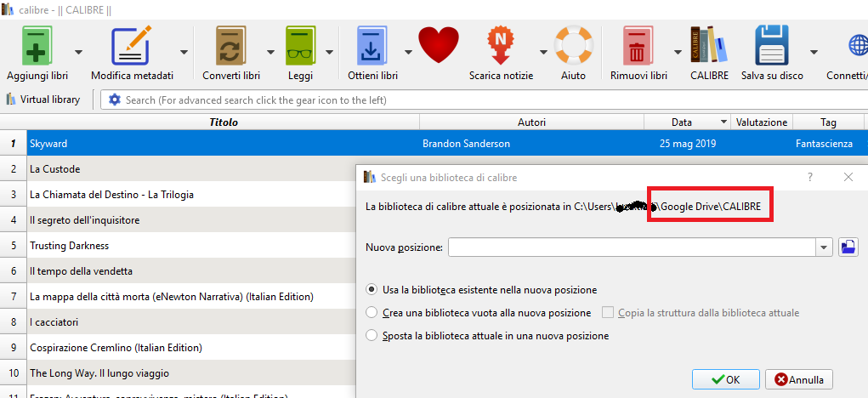
Task: Click the Connetti globe icon
Action: point(858,45)
